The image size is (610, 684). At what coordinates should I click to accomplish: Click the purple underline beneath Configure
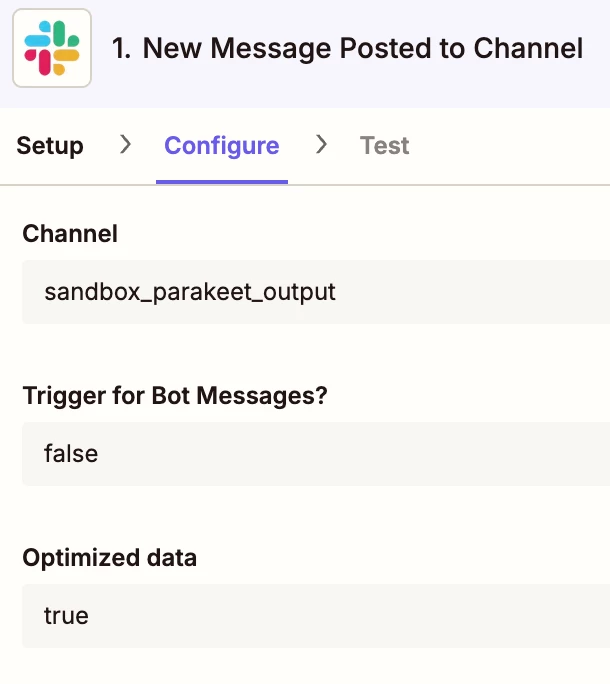pyautogui.click(x=222, y=181)
